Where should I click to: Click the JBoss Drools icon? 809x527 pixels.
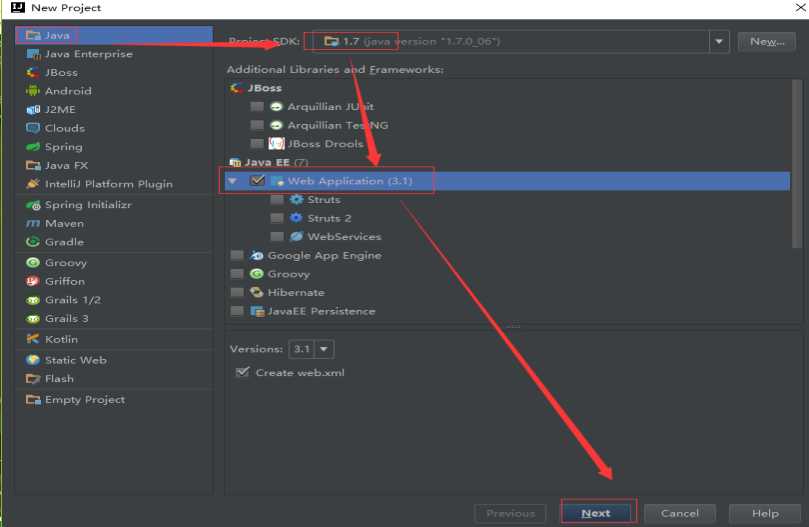(x=277, y=143)
